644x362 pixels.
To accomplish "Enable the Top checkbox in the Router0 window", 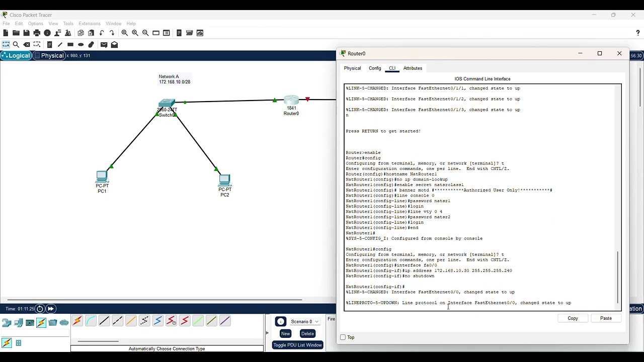I will click(x=343, y=337).
